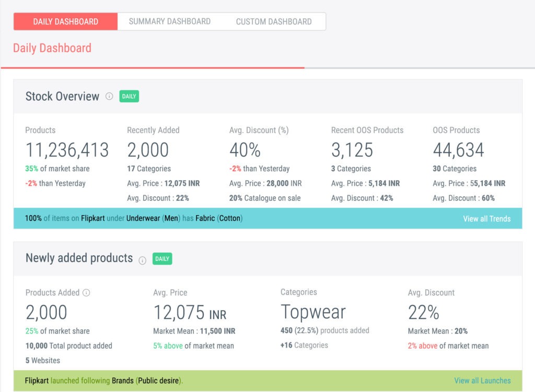This screenshot has width=535, height=392.
Task: Switch to the Summary Dashboard tab
Action: tap(169, 21)
